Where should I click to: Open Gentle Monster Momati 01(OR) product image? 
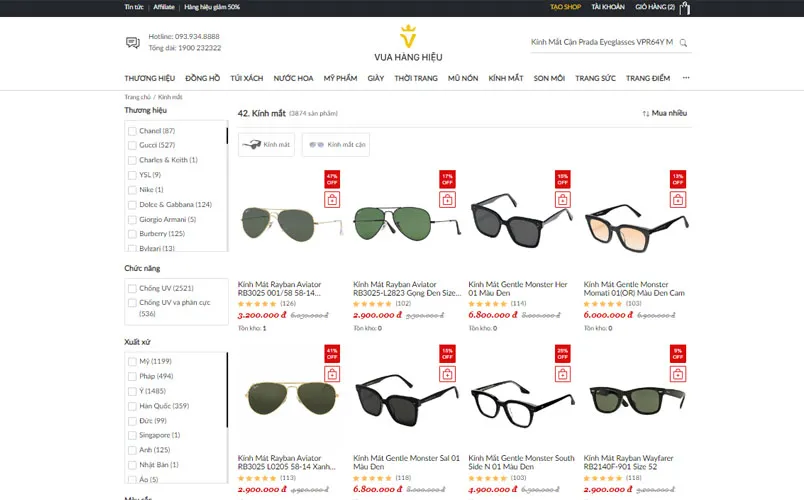click(636, 227)
